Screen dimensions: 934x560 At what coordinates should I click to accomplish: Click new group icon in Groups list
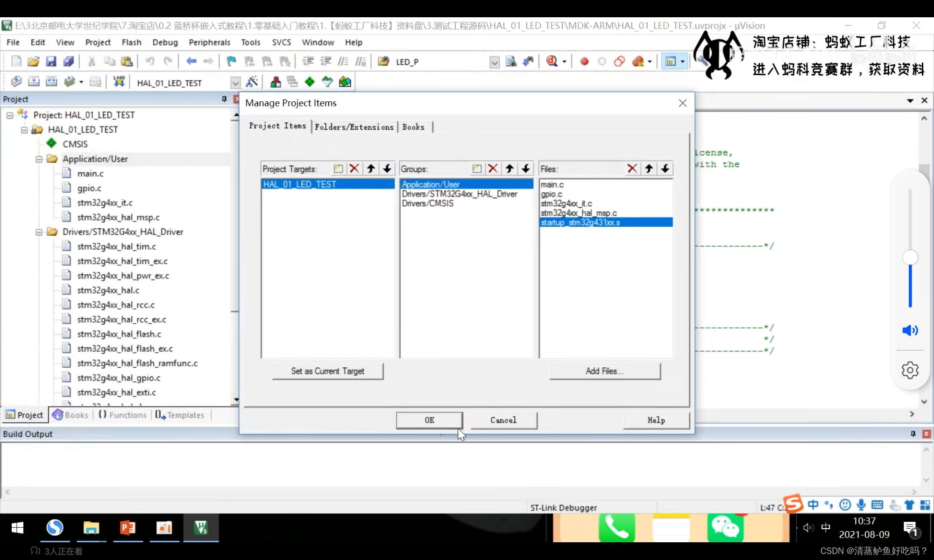(x=476, y=168)
